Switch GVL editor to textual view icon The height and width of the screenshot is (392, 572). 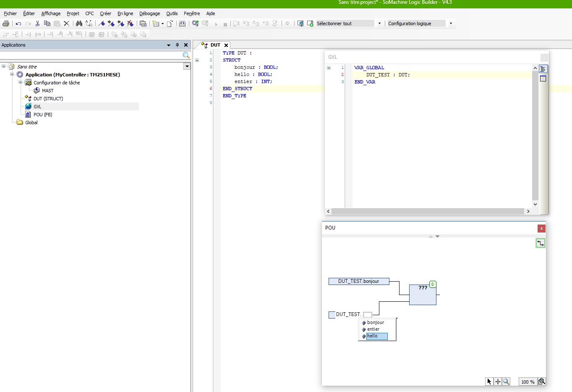click(x=543, y=69)
